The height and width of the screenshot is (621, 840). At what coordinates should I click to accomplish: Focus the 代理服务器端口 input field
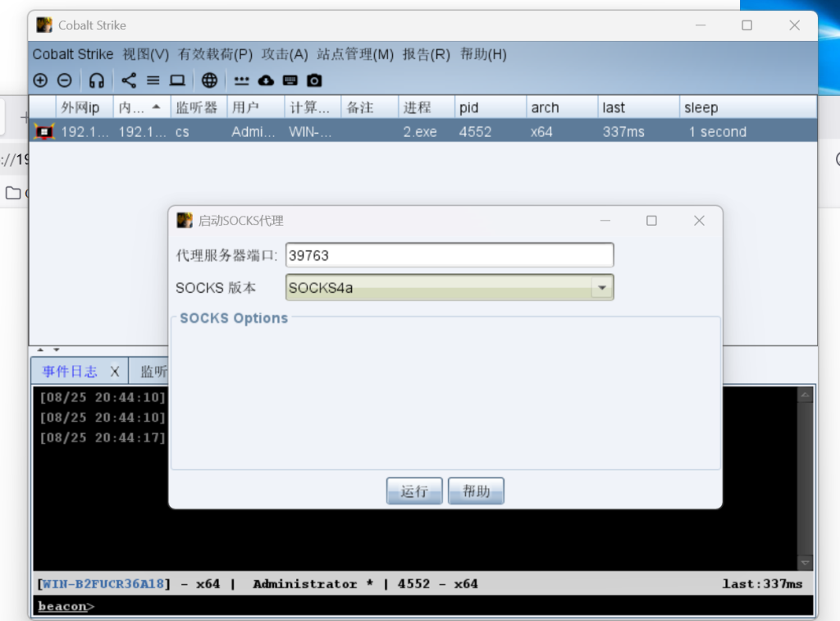[x=450, y=256]
